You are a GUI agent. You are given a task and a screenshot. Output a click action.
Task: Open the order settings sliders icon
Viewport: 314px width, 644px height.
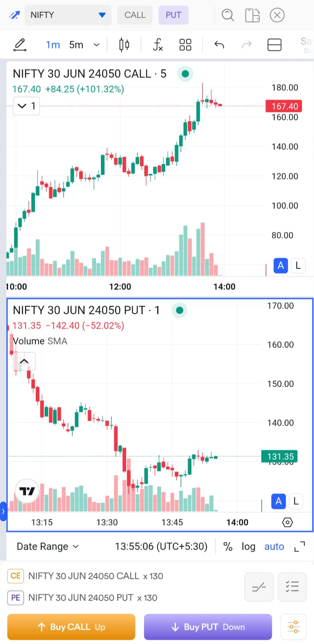294,627
